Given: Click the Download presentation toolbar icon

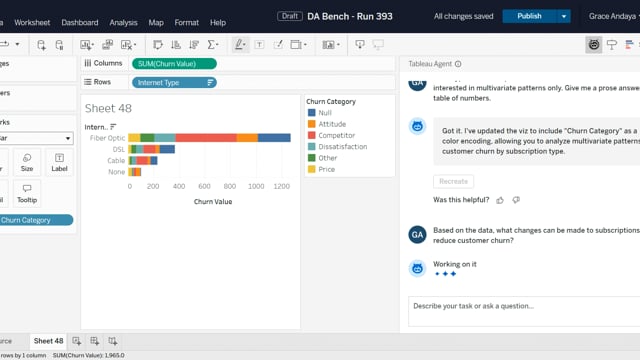Looking at the screenshot, I should 360,44.
